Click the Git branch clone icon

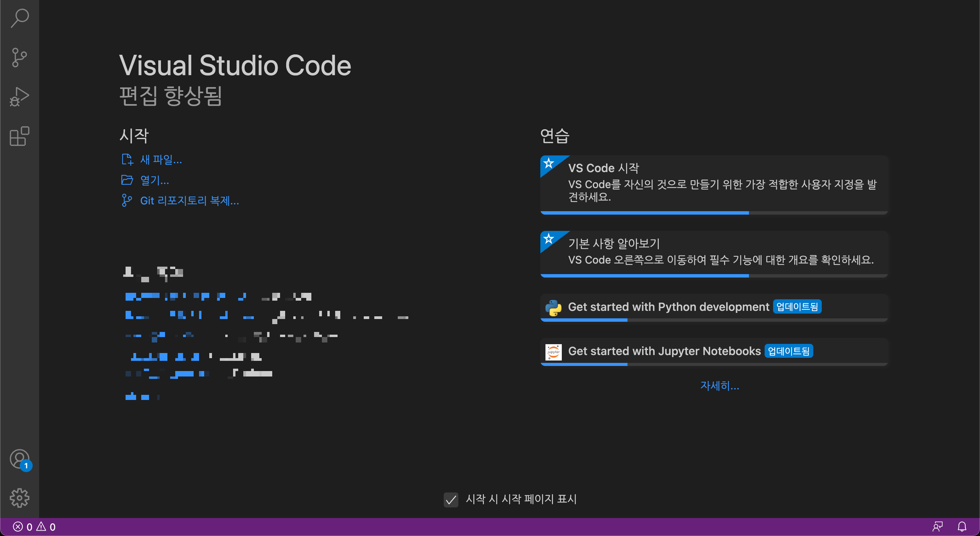(x=127, y=200)
